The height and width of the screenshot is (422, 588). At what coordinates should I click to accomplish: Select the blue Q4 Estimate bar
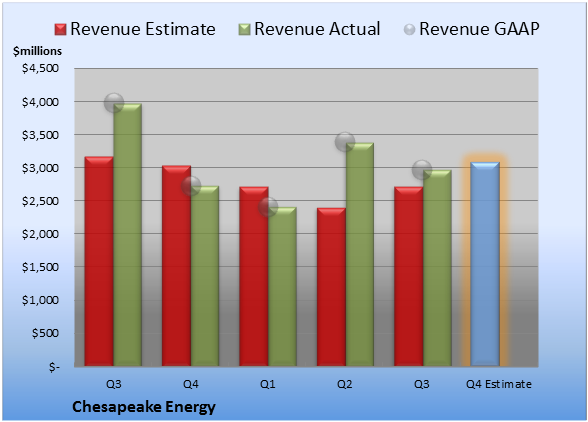[485, 264]
